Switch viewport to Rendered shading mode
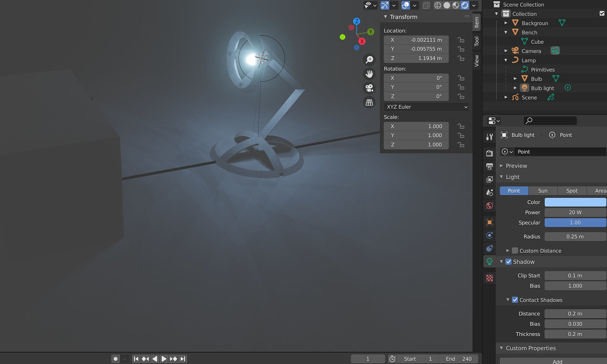This screenshot has width=607, height=364. coord(465,5)
